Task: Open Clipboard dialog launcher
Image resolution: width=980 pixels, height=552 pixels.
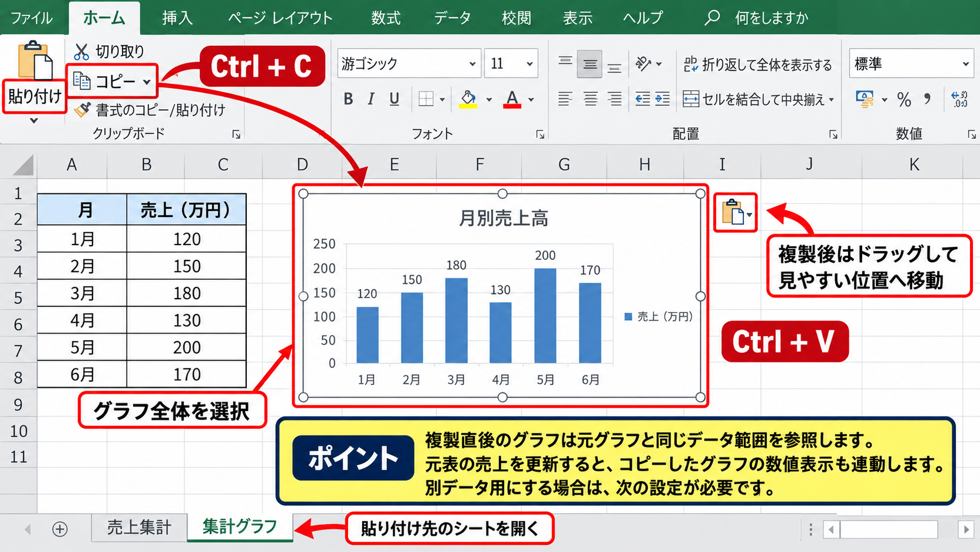Action: point(236,134)
